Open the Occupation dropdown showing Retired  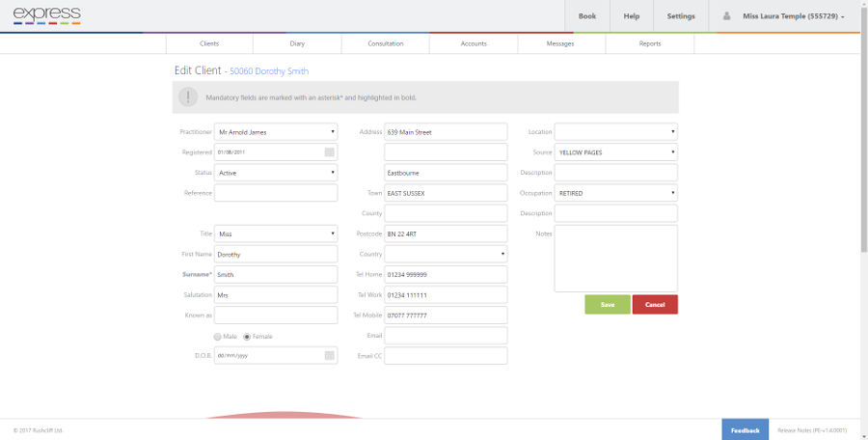pyautogui.click(x=615, y=193)
